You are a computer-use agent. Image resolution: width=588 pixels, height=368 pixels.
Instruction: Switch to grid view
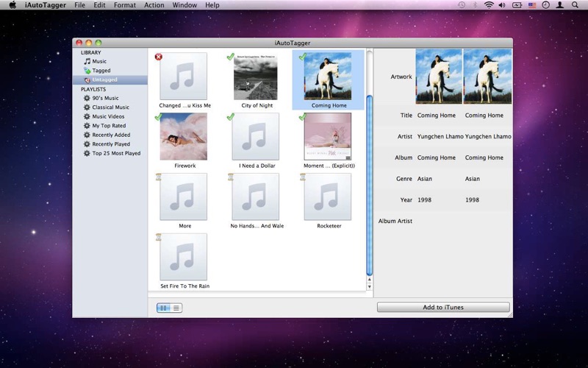[164, 308]
